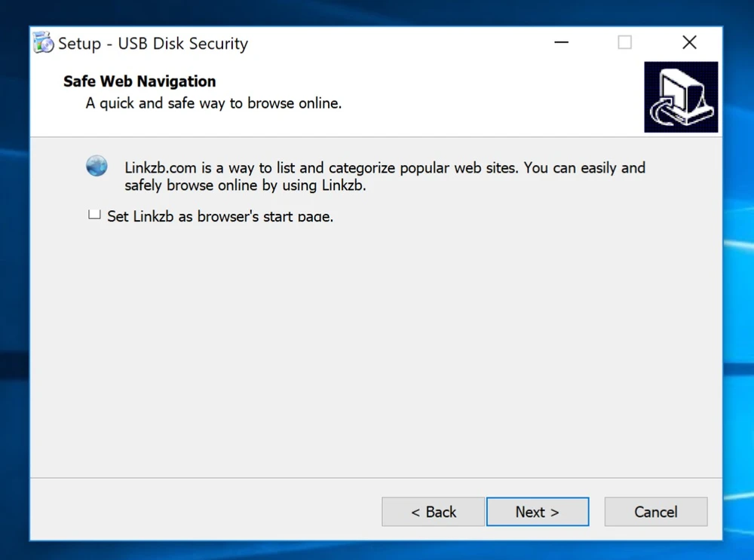
Task: Click the "safely browse online by using Linkzb" line
Action: [x=245, y=185]
